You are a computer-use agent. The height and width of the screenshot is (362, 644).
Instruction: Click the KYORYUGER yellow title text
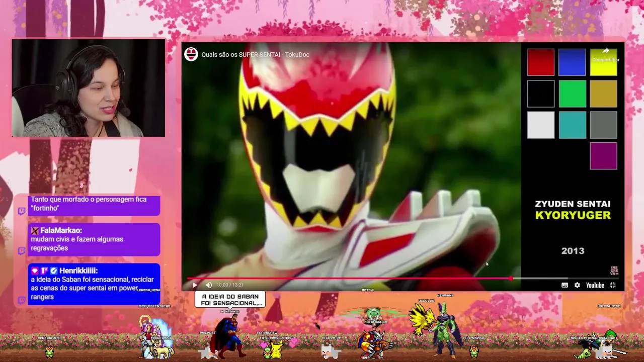[x=573, y=215]
